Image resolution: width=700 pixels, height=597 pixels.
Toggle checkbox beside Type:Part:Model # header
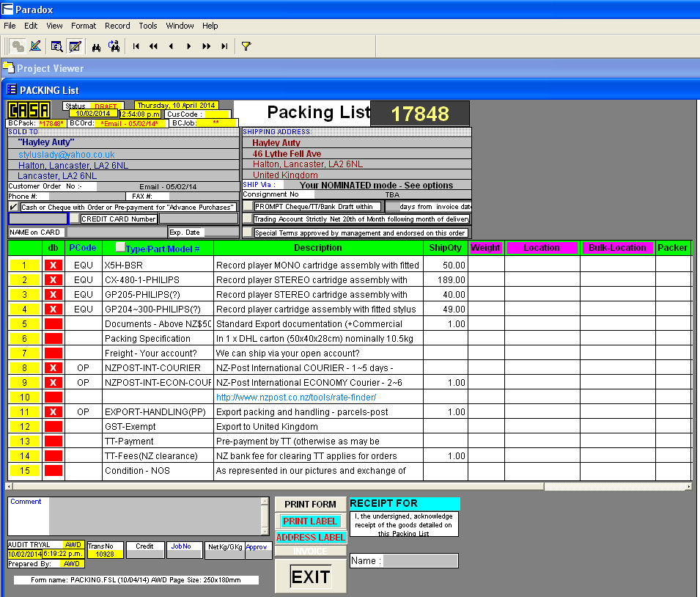(120, 246)
